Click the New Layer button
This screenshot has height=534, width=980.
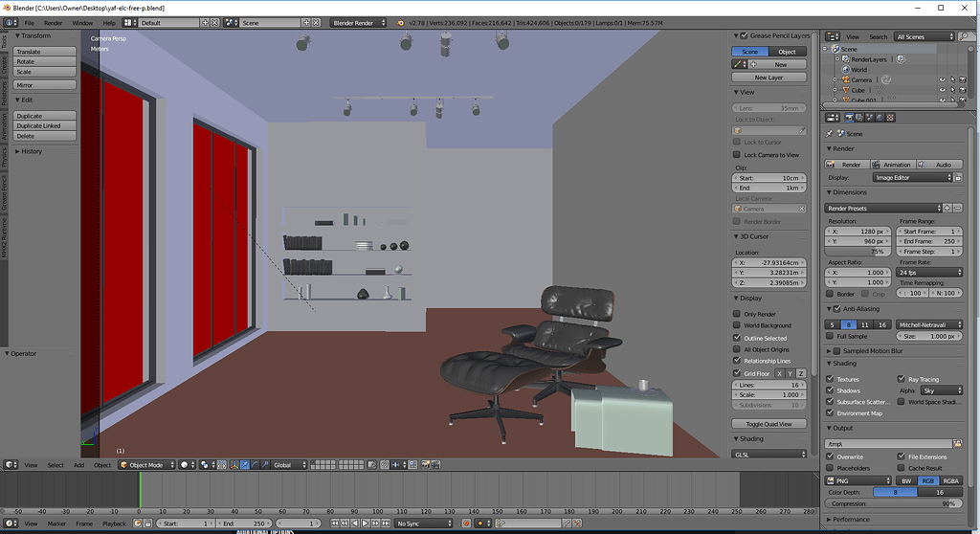coord(768,78)
